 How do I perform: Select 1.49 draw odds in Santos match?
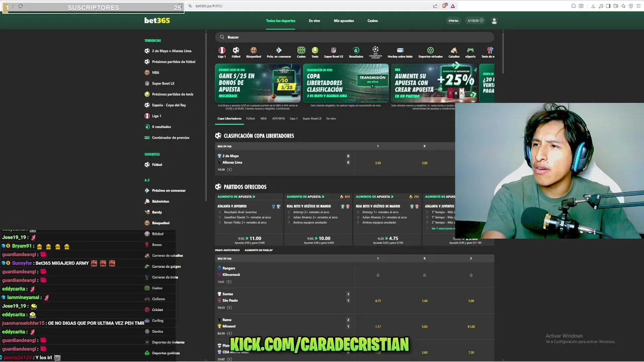(x=424, y=301)
